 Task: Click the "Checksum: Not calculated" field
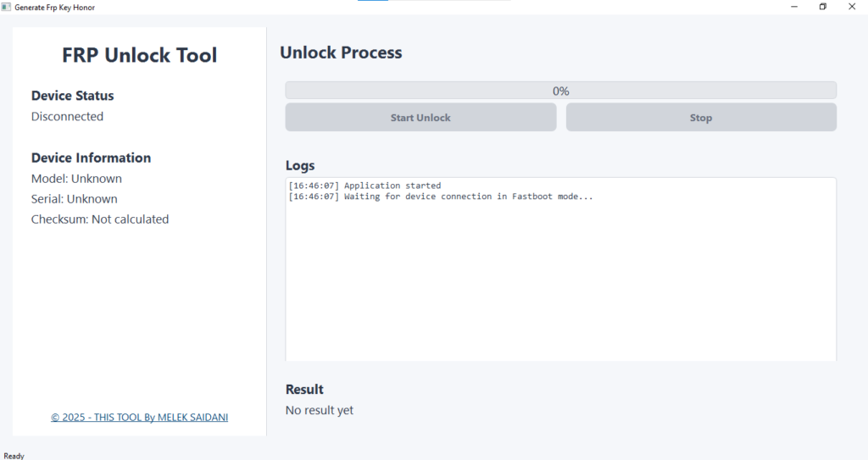click(x=100, y=219)
